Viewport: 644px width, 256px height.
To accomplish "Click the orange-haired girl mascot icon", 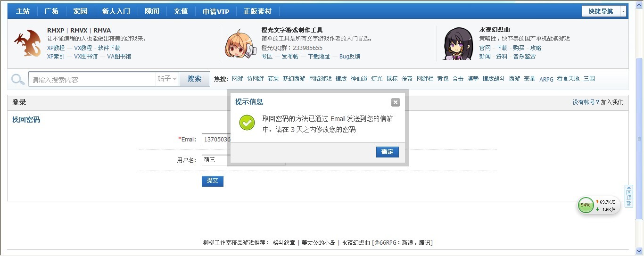I will coord(240,44).
